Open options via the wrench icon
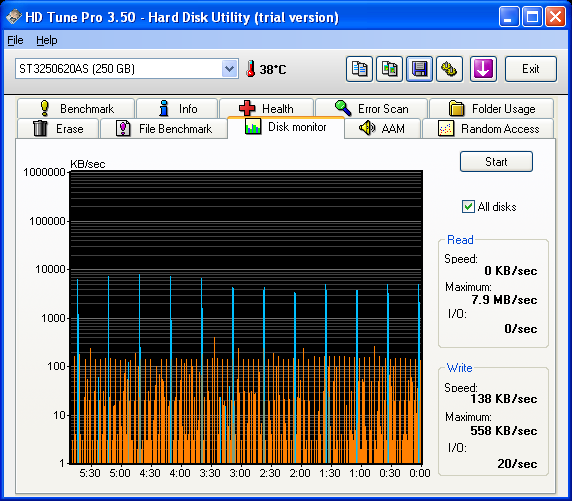The image size is (572, 501). pos(449,69)
